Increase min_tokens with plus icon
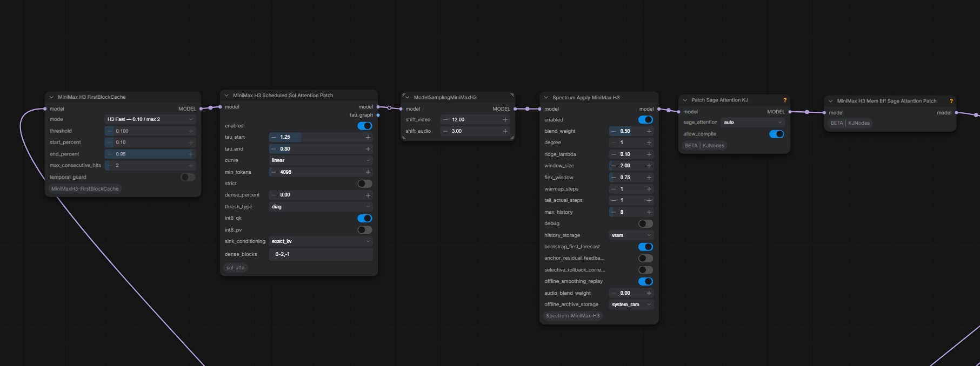 coord(368,172)
